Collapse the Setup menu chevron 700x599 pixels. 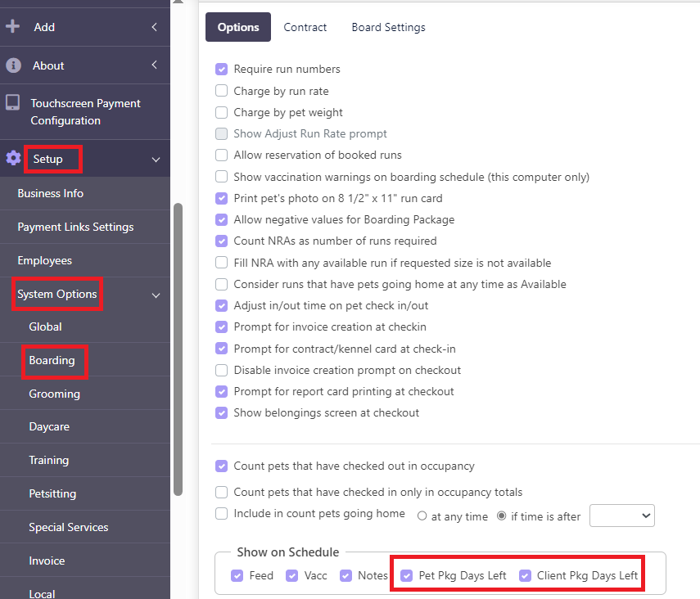156,160
